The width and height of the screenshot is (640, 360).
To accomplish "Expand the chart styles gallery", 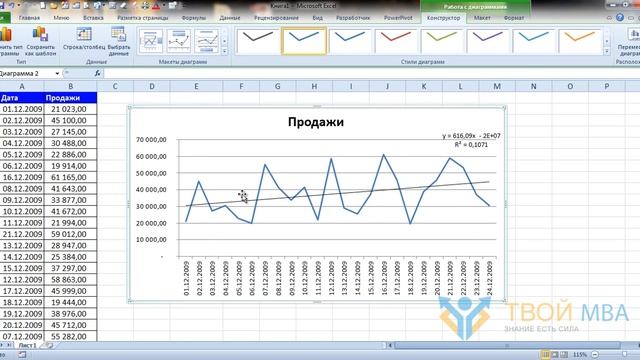I will (x=607, y=51).
